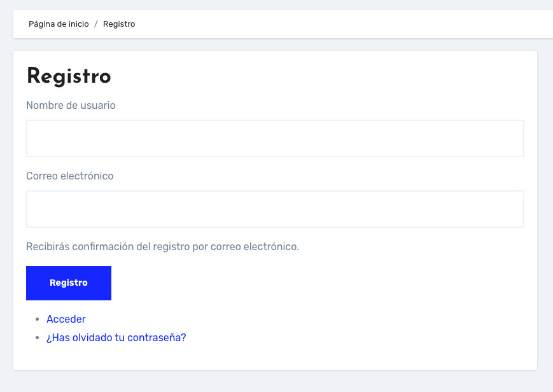Focus the Nombre de usuario text box
This screenshot has height=392, width=553.
click(x=275, y=138)
